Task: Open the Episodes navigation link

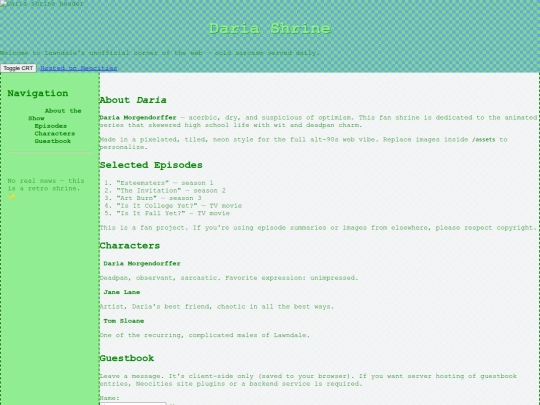Action: 51,126
